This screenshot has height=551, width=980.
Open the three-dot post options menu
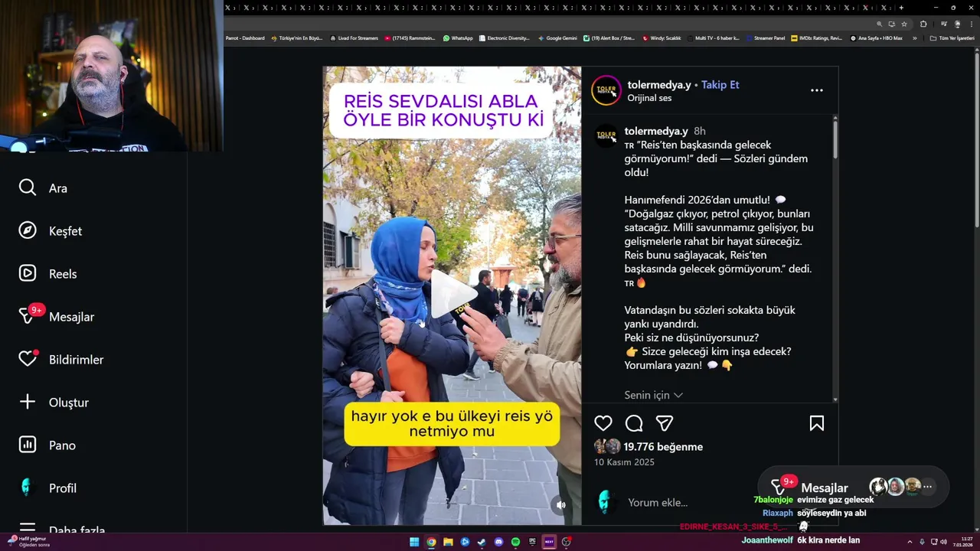(x=817, y=90)
